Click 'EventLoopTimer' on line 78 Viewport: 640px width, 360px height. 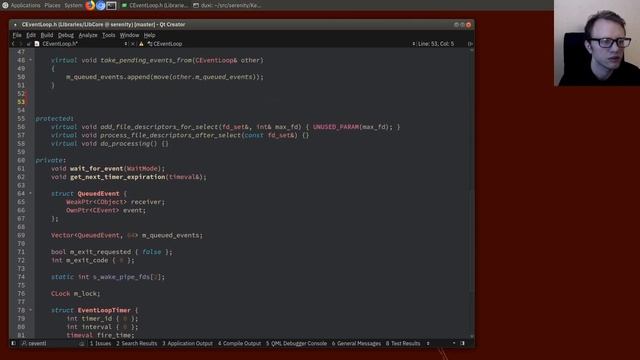point(104,310)
